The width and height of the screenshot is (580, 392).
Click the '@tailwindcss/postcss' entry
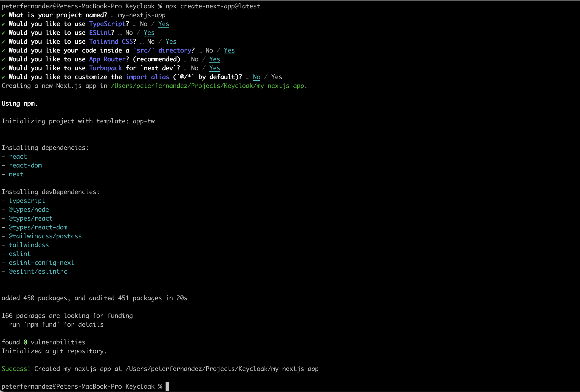pyautogui.click(x=45, y=236)
